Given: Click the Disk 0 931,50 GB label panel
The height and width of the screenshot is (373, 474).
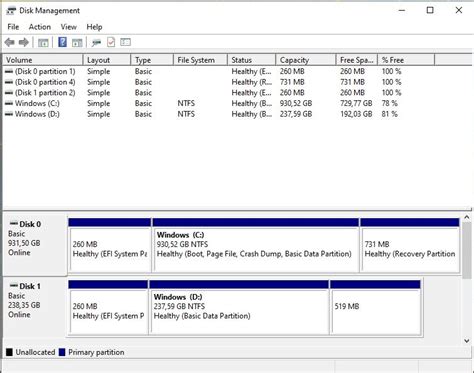Looking at the screenshot, I should click(x=35, y=245).
